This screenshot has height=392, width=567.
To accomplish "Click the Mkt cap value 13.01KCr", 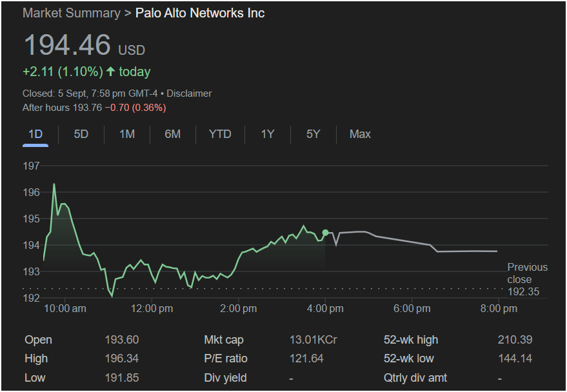I will click(x=313, y=340).
